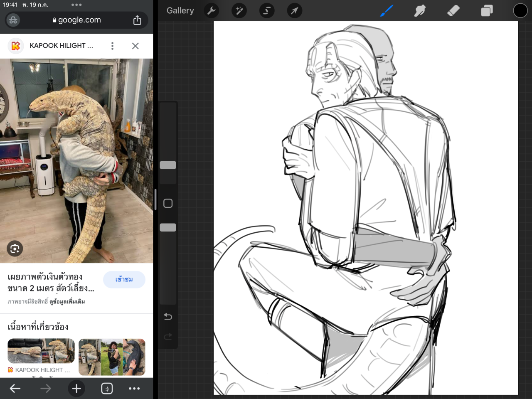Open the Layers panel
The image size is (532, 399).
[487, 11]
